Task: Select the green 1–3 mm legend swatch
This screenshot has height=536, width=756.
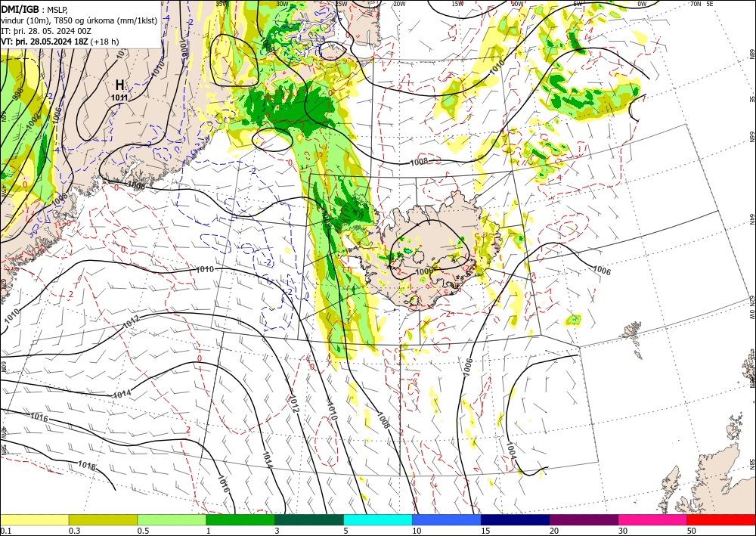Action: point(240,519)
